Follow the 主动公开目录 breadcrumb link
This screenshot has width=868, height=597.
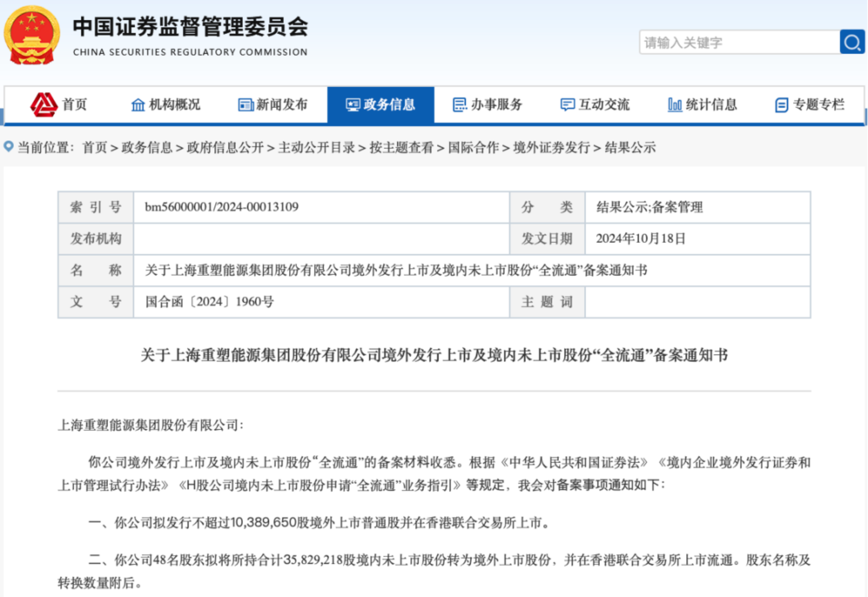316,147
